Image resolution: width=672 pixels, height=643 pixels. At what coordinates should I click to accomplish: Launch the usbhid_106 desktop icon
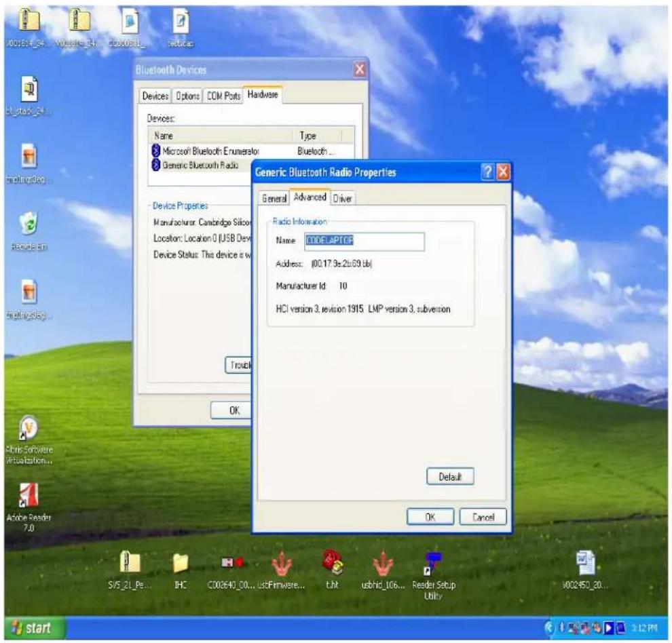click(383, 564)
